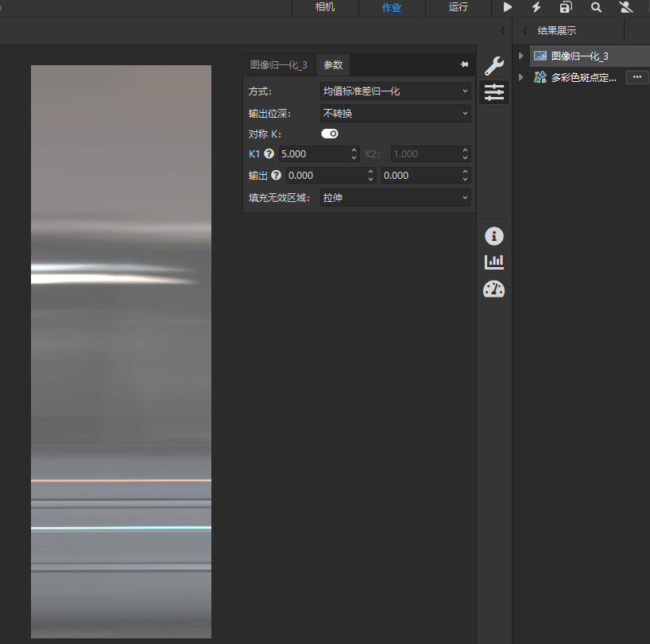Open the histogram chart panel
The height and width of the screenshot is (644, 650).
(x=494, y=262)
